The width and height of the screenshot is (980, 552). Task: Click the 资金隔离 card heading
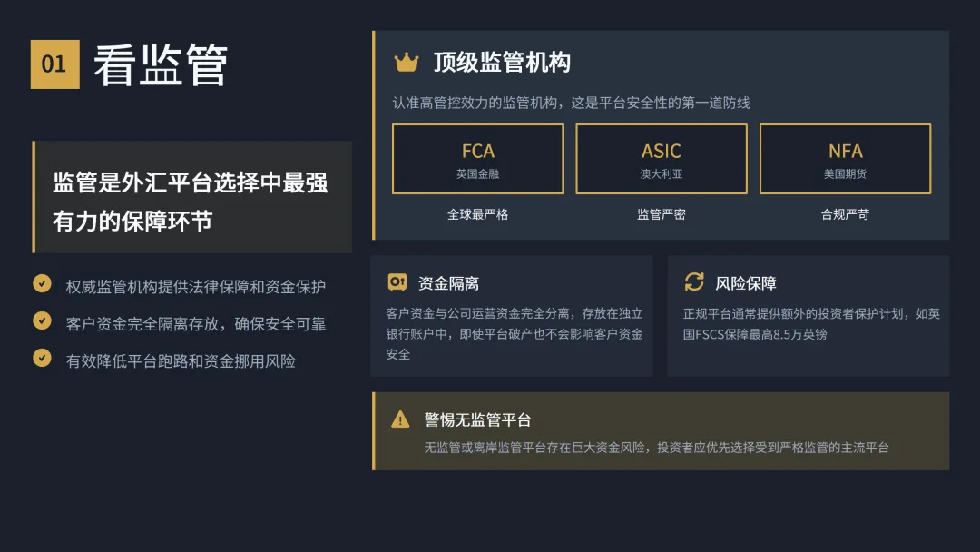click(x=448, y=283)
